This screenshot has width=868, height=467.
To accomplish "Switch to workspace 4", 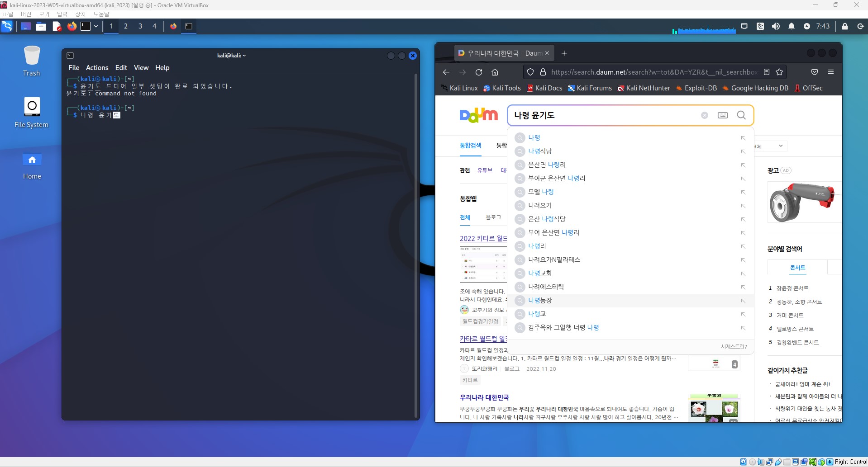I will [155, 26].
